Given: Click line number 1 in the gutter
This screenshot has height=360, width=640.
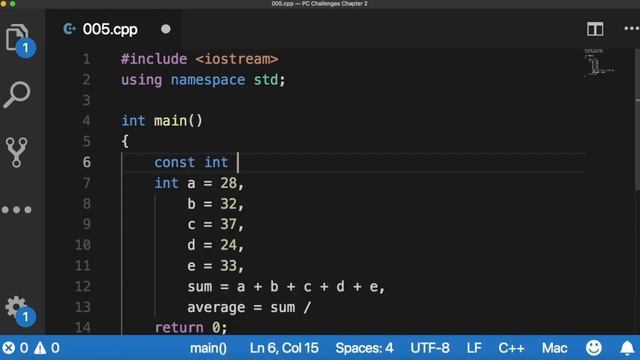Looking at the screenshot, I should (x=87, y=59).
